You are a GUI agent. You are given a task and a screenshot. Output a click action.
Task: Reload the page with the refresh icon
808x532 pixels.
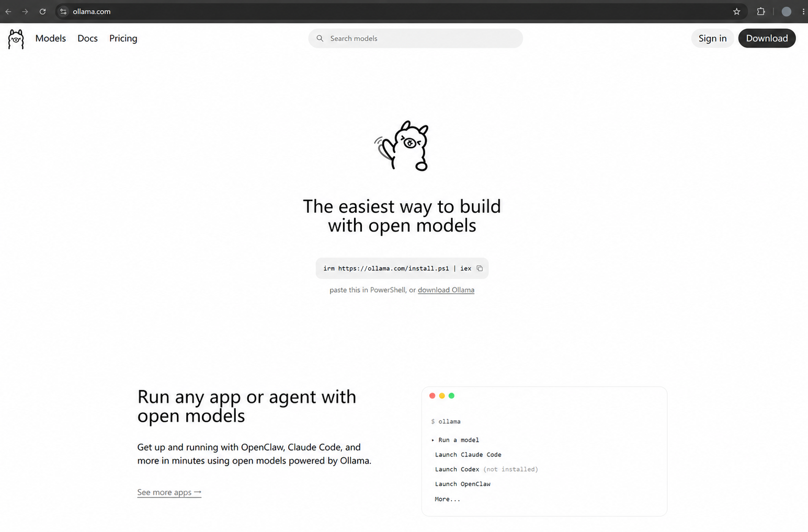coord(43,11)
